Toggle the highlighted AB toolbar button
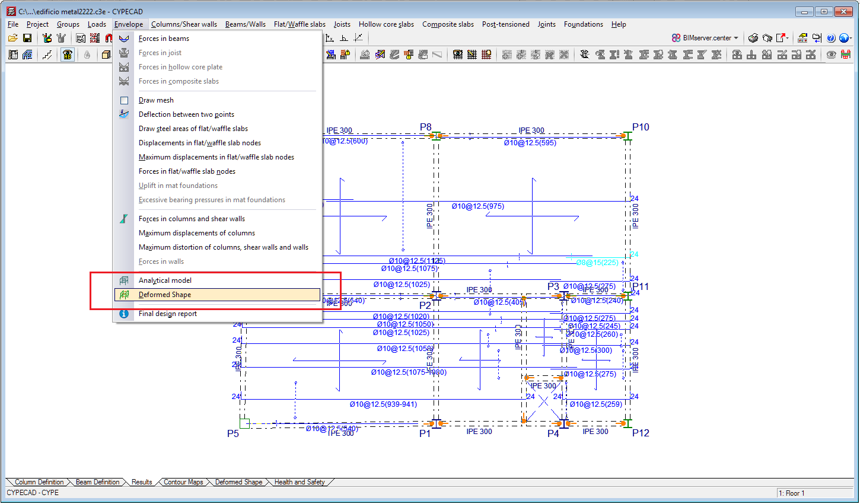Viewport: 860px width, 504px height. point(68,55)
